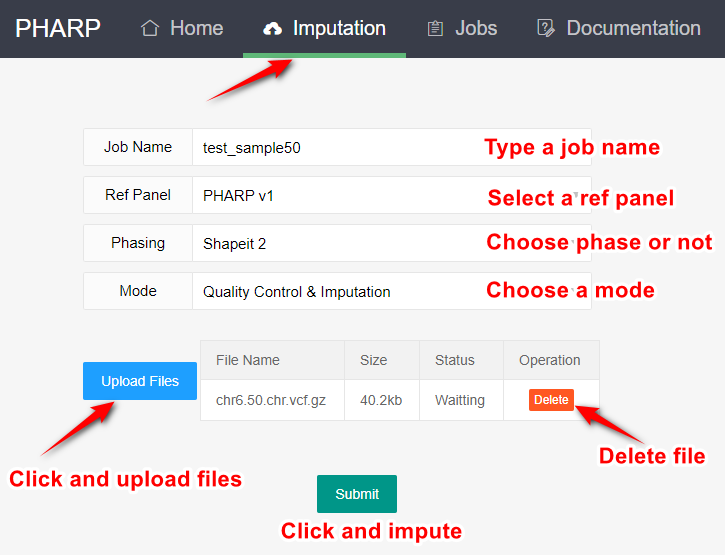This screenshot has height=555, width=725.
Task: Click the Size column header
Action: tap(373, 360)
